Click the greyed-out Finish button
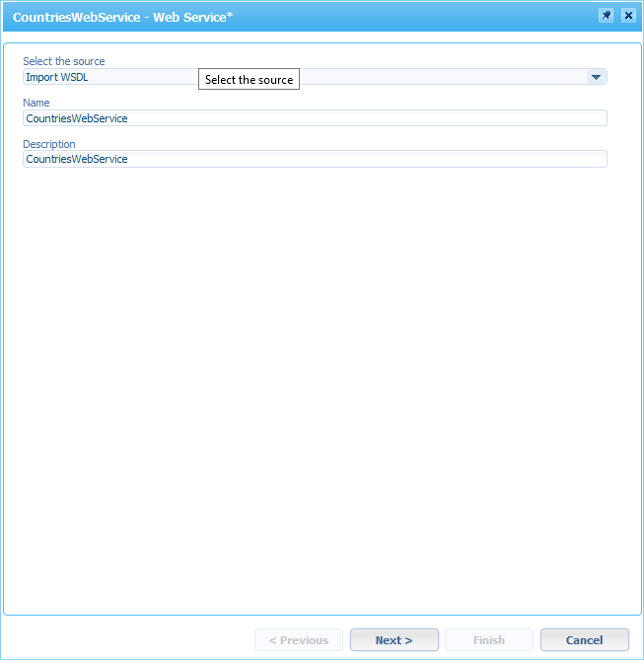Viewport: 644px width, 660px height. 489,640
